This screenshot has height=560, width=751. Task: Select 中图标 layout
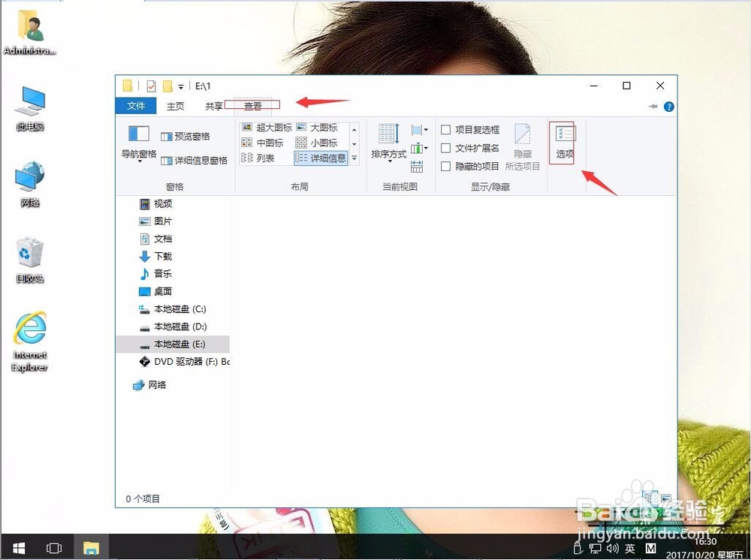262,143
